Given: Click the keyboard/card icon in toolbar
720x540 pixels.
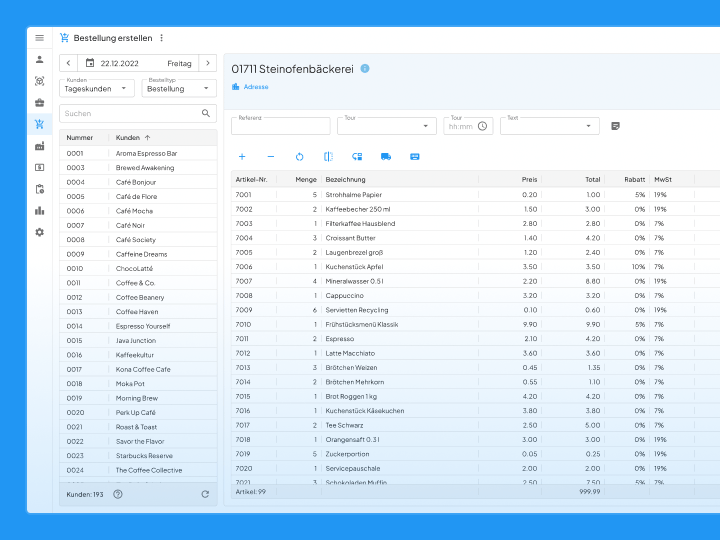Looking at the screenshot, I should click(x=415, y=157).
